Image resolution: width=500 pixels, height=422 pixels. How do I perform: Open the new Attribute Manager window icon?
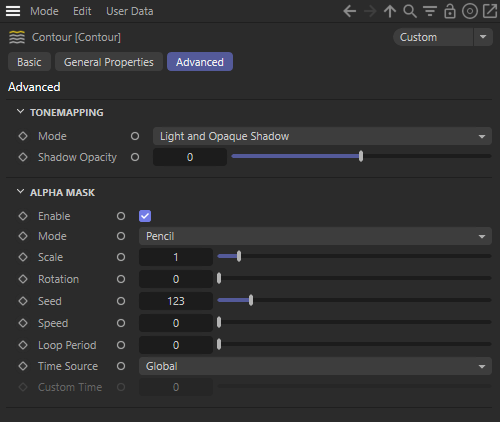(x=490, y=11)
